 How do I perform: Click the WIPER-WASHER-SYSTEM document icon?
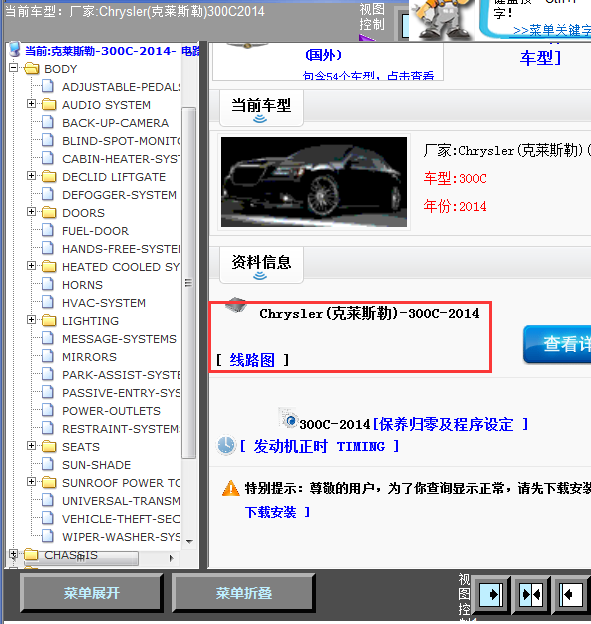coord(48,536)
